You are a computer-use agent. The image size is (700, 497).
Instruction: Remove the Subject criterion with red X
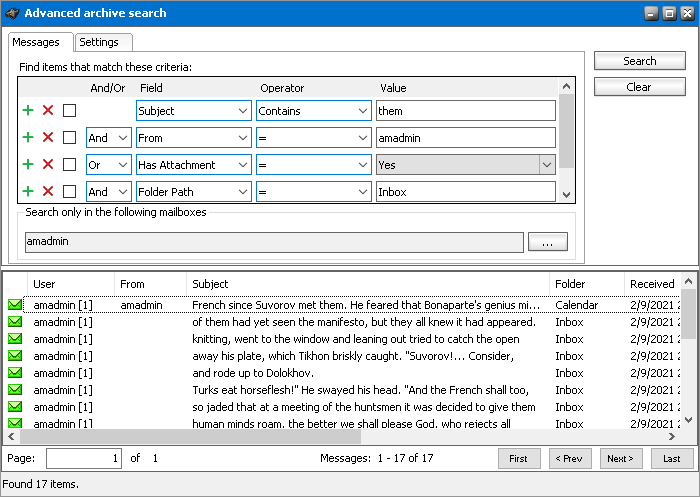point(48,111)
